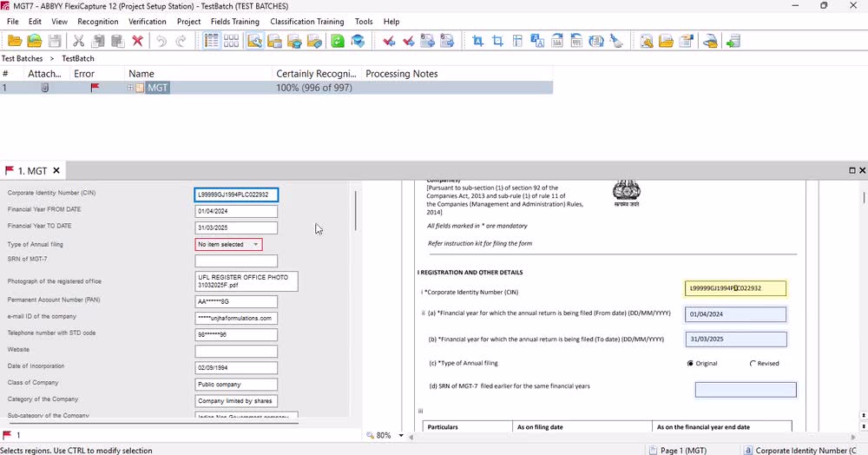Screen dimensions: 868x455
Task: Open the Classification Training menu
Action: [x=307, y=22]
